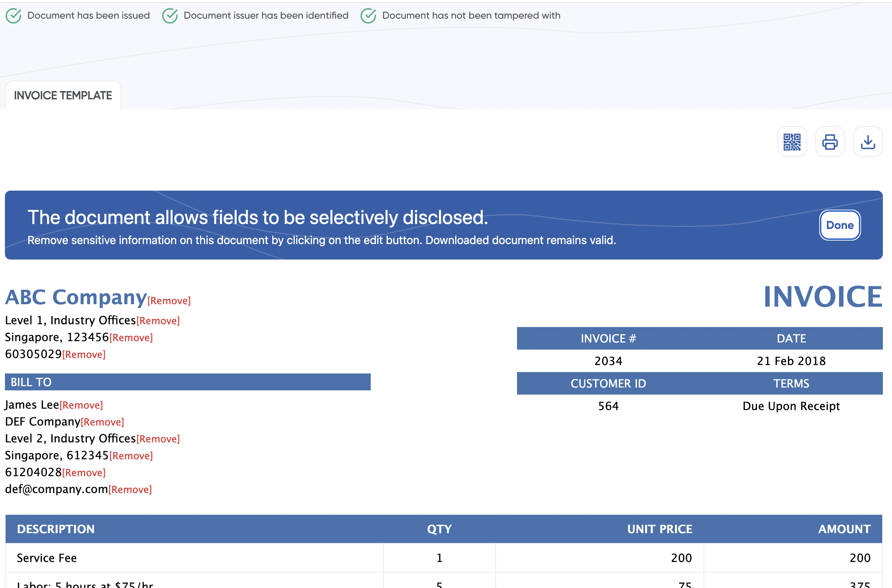Screen dimensions: 892x588
Task: Click the check icon for not tampered
Action: (368, 16)
